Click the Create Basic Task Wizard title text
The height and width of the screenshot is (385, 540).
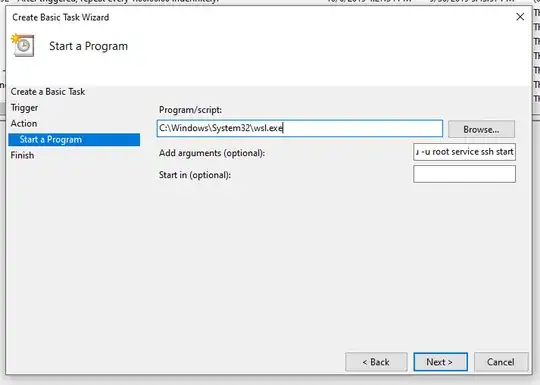[x=61, y=17]
